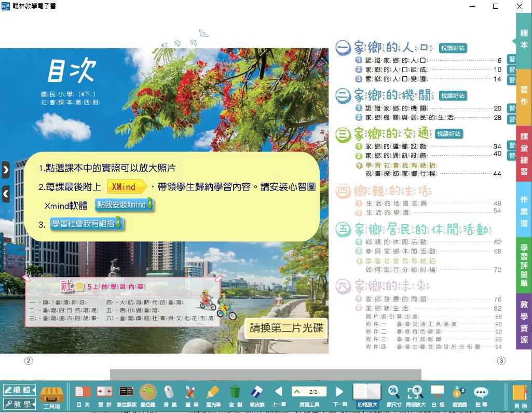Screen dimensions: 532x413
Task: Open chapter entry 認識家鄉的人口
Action: [396, 60]
